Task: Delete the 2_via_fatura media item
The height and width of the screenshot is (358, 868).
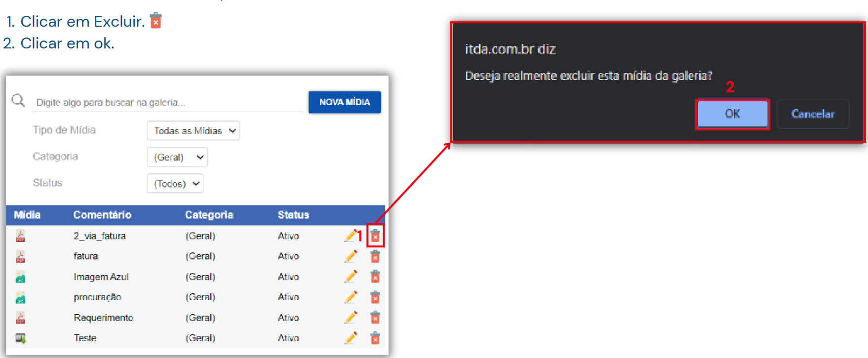Action: click(375, 236)
